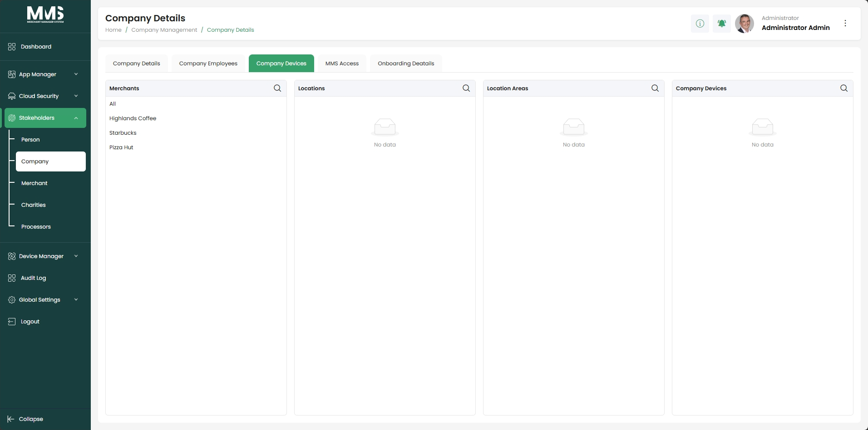This screenshot has height=430, width=868.
Task: Search in the Location Areas panel
Action: pyautogui.click(x=655, y=88)
